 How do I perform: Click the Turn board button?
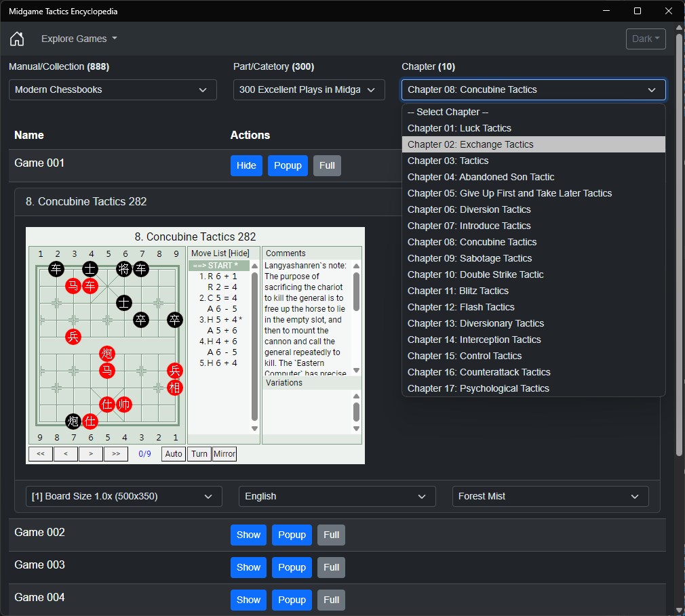click(199, 454)
